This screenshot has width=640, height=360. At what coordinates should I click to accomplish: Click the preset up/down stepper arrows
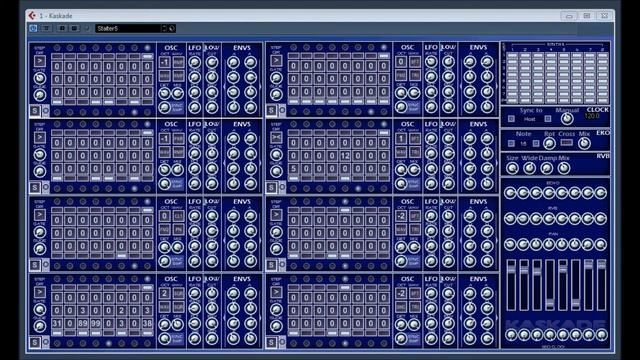[164, 29]
